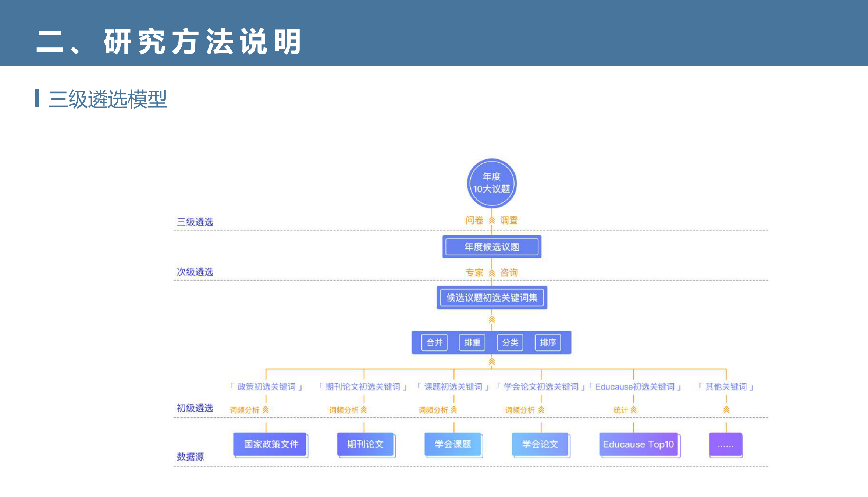Click the 合并 step box

pyautogui.click(x=434, y=343)
